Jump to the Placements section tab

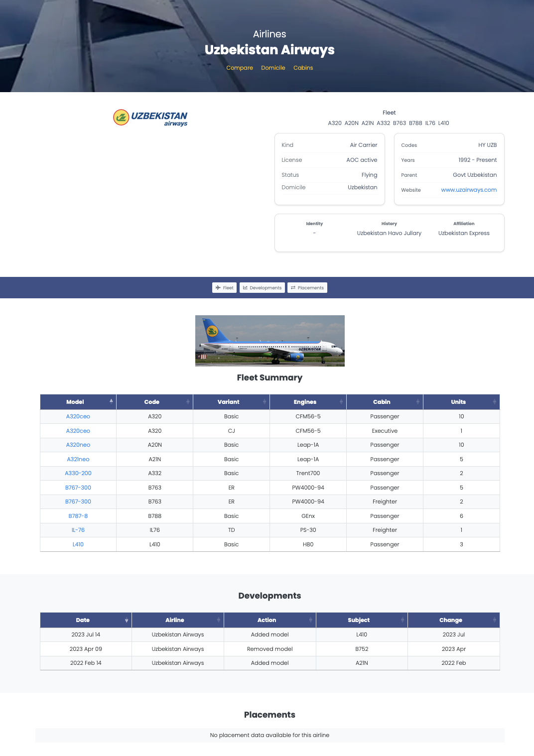click(x=307, y=288)
